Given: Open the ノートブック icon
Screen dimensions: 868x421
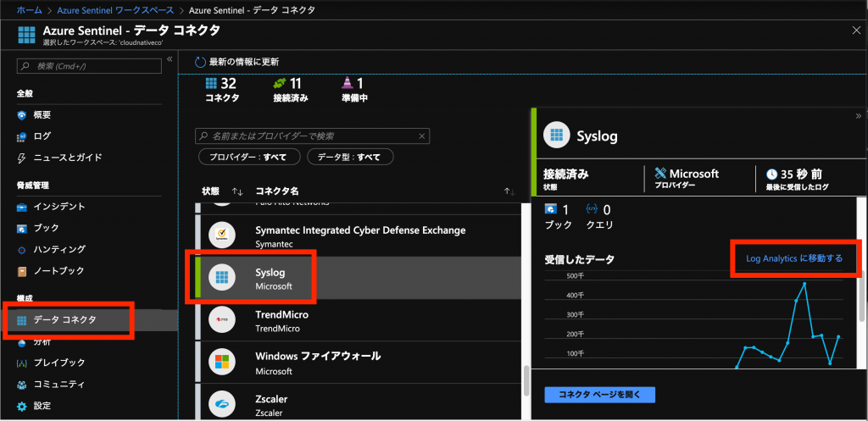Looking at the screenshot, I should pyautogui.click(x=22, y=271).
